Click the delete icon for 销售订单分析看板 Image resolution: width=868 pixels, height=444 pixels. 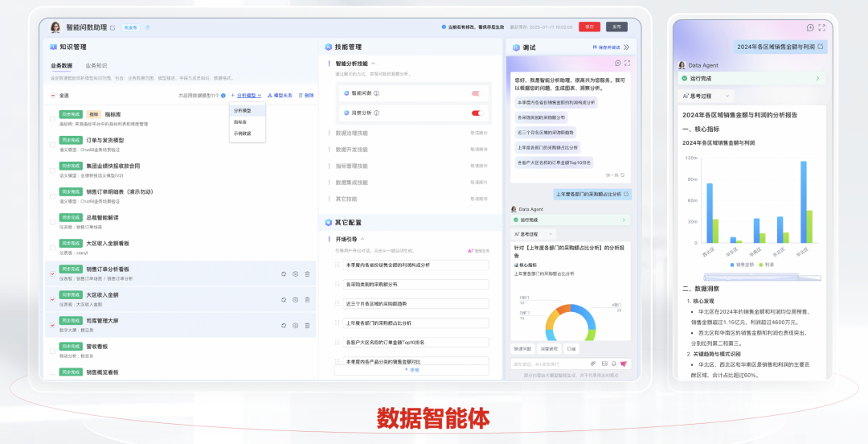click(x=307, y=274)
